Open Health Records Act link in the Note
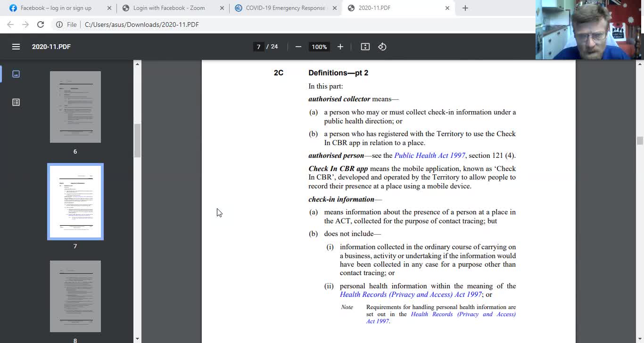Image resolution: width=644 pixels, height=343 pixels. point(441,318)
